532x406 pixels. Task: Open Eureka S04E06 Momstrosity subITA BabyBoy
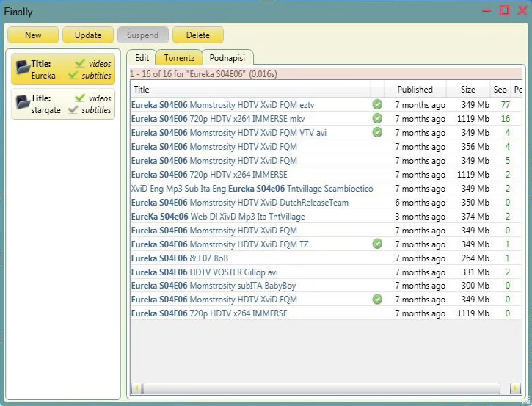(x=214, y=285)
